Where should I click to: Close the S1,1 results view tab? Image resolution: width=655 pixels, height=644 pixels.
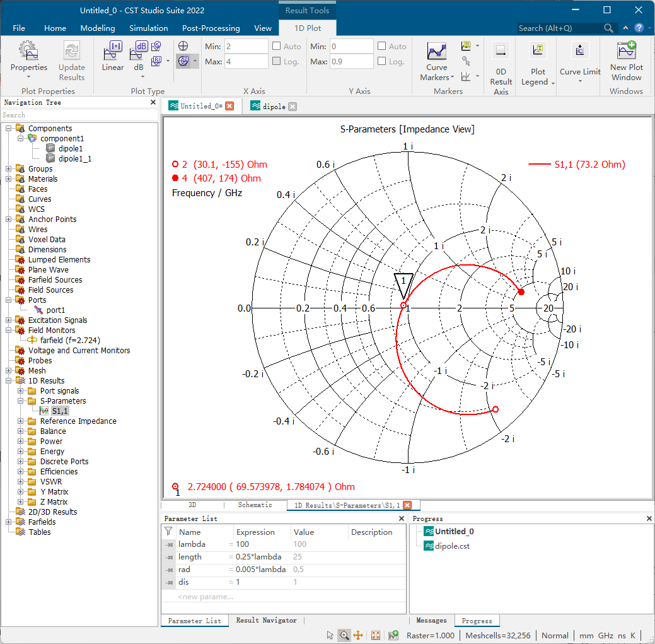point(407,505)
